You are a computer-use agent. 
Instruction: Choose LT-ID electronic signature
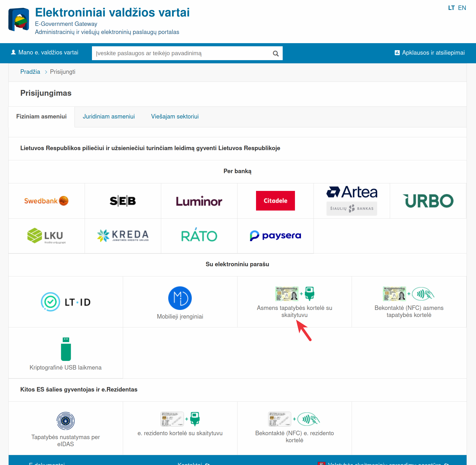[66, 302]
